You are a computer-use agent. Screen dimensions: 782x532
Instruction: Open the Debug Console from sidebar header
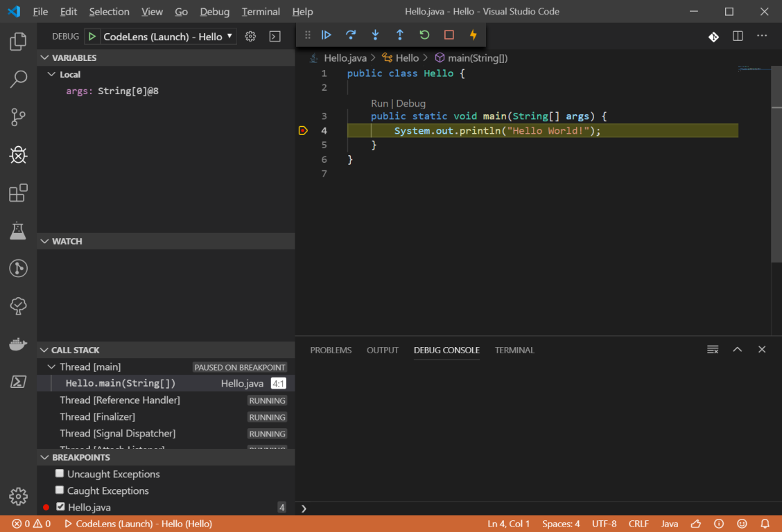pos(275,36)
